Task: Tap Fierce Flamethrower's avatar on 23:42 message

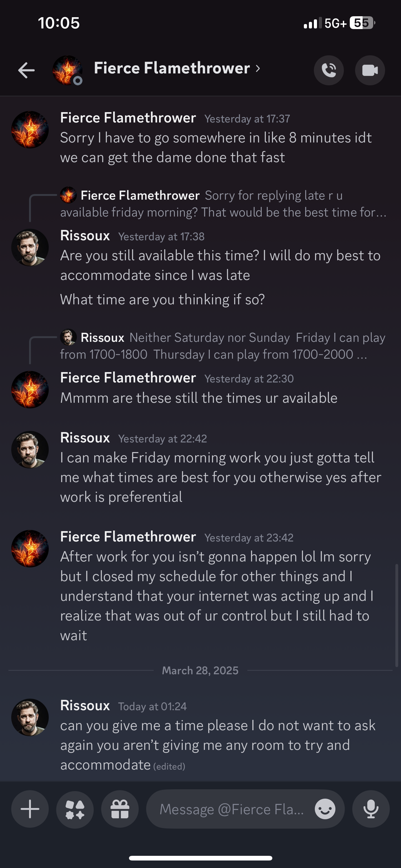Action: (30, 549)
